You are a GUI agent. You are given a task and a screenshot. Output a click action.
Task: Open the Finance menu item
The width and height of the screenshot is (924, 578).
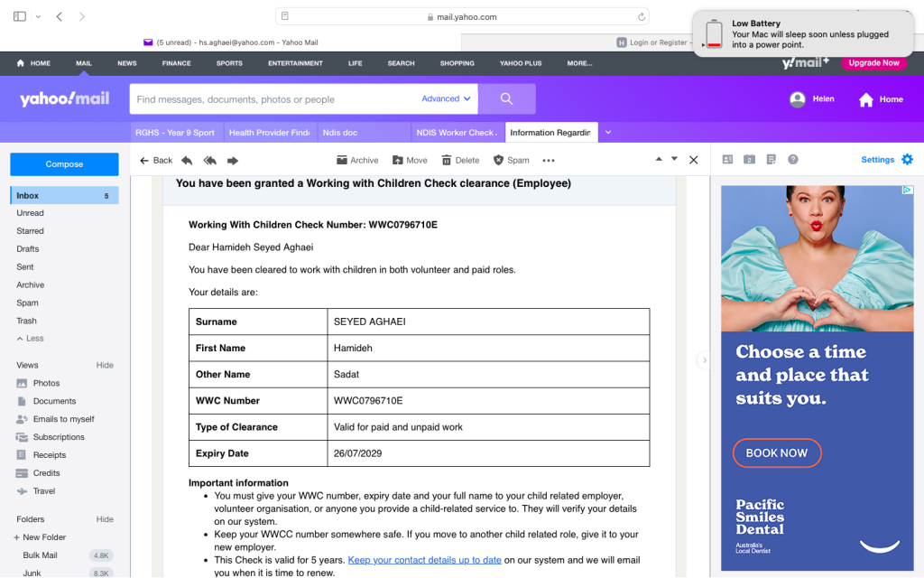(176, 63)
